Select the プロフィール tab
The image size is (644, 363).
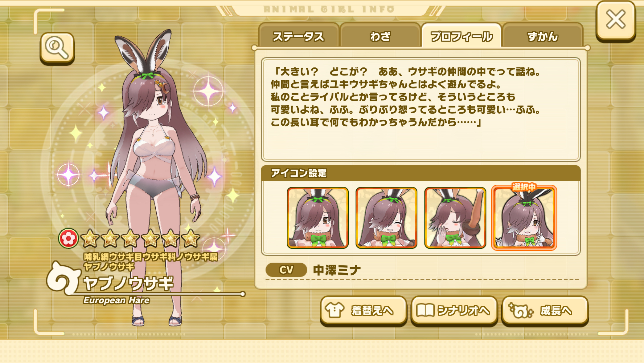pos(461,36)
